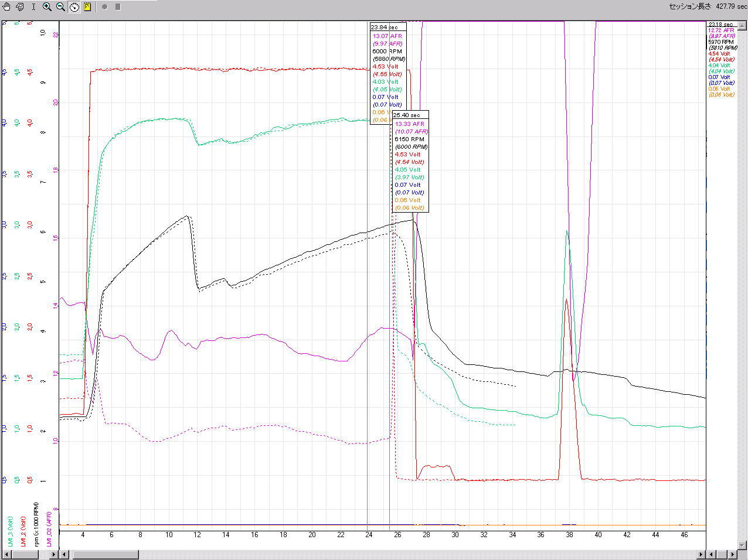Click the "23.84 sec" cursor readout header
748x560 pixels.
(384, 28)
